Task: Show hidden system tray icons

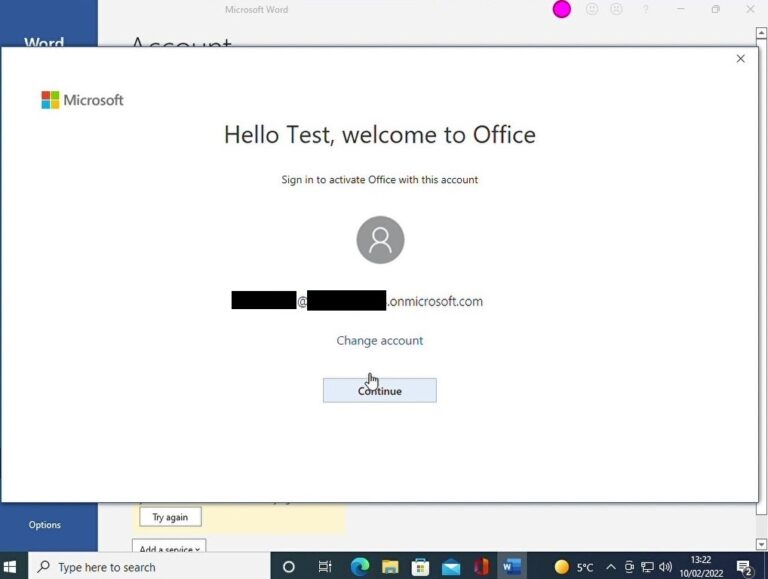Action: [611, 567]
